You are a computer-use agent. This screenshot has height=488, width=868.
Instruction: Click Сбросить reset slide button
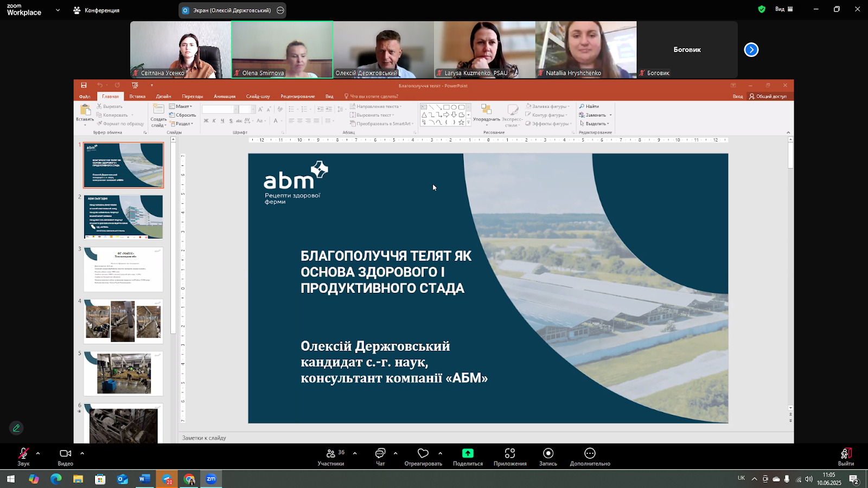click(183, 115)
